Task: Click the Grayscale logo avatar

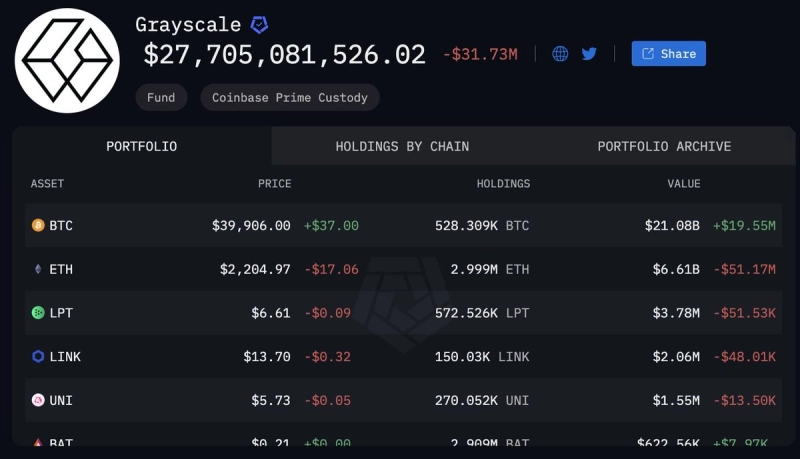Action: [x=67, y=60]
